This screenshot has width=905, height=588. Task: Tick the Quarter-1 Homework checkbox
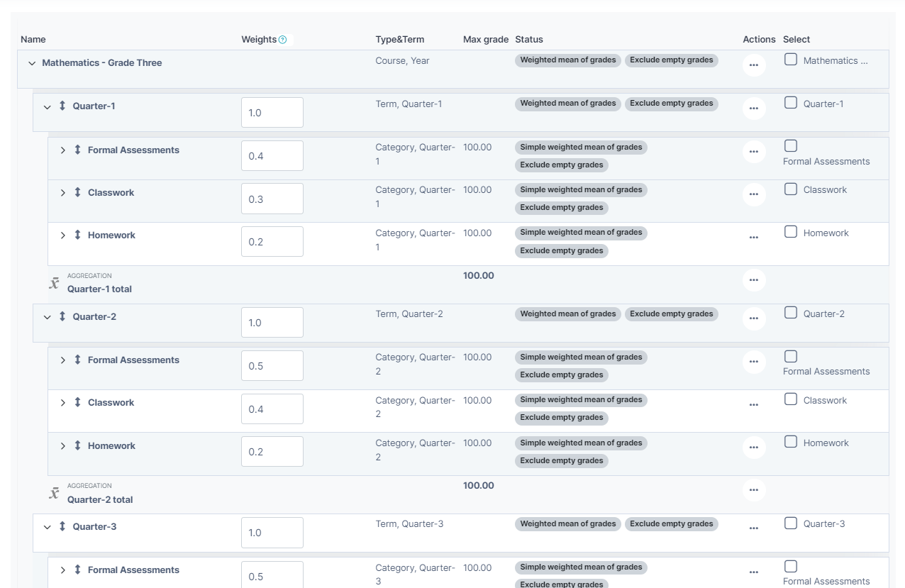[791, 232]
